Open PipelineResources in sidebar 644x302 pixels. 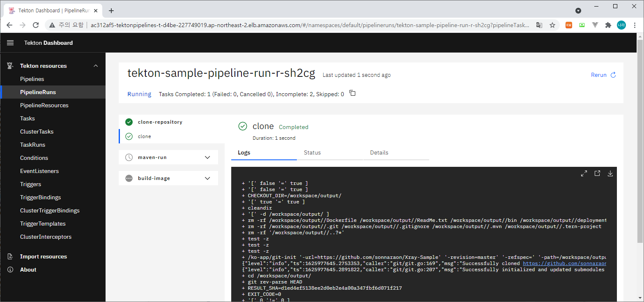pos(53,105)
